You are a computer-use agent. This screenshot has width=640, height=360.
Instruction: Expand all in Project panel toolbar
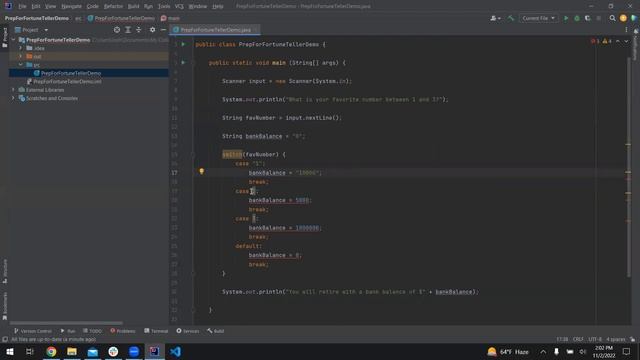[128, 30]
